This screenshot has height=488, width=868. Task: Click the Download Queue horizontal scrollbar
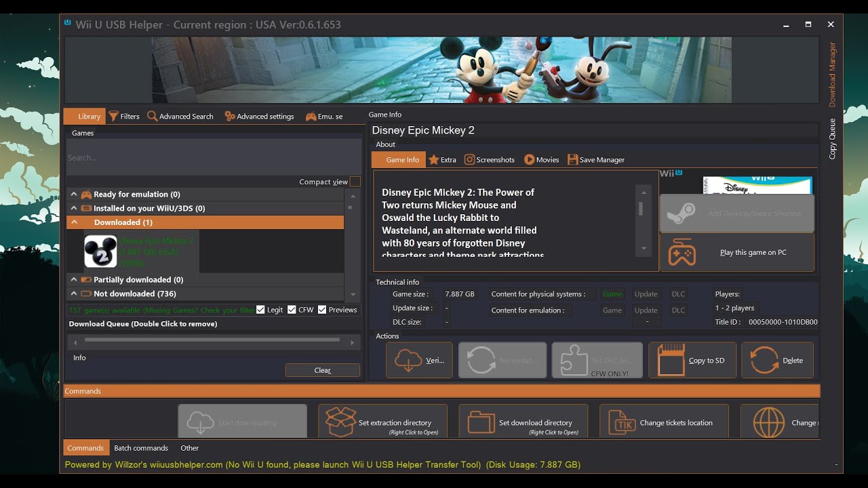coord(212,340)
